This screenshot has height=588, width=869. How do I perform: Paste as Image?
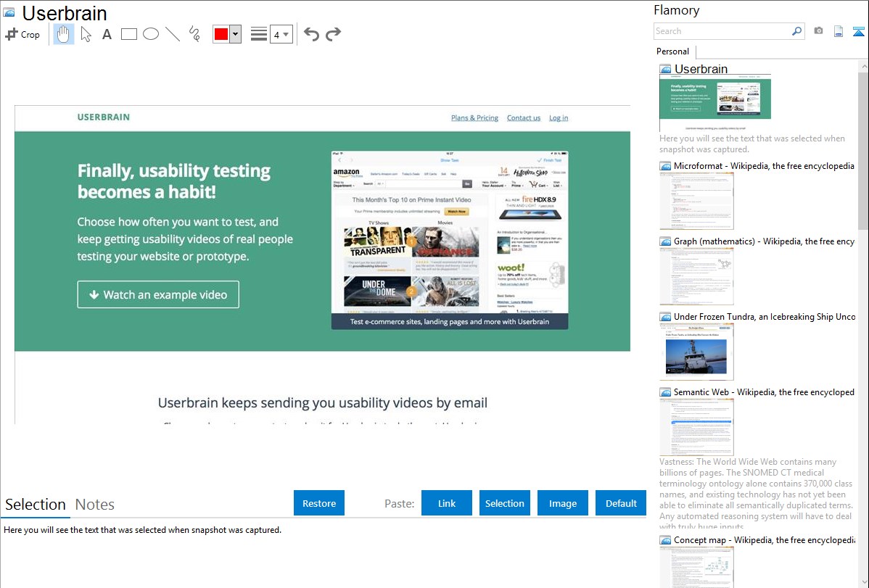pos(563,503)
